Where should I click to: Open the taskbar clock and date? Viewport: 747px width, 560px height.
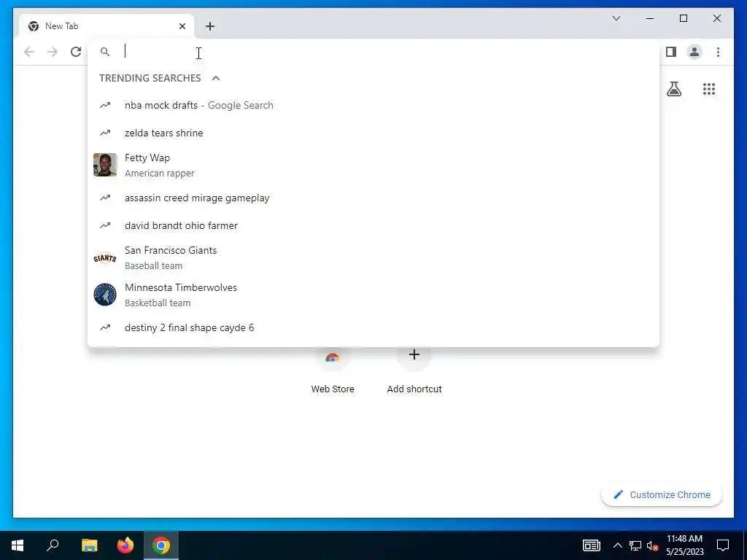pos(684,545)
